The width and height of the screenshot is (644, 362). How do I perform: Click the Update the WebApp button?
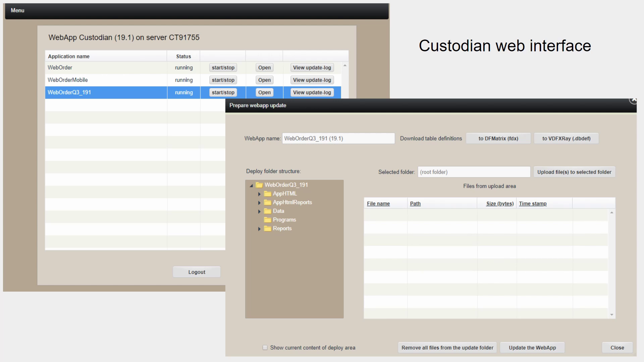pyautogui.click(x=532, y=348)
